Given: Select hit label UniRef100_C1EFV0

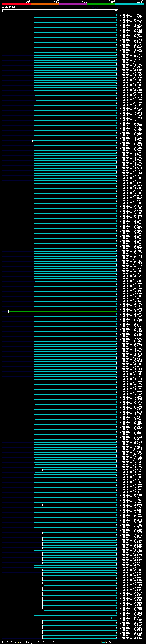Looking at the screenshot, I should click(x=131, y=100).
